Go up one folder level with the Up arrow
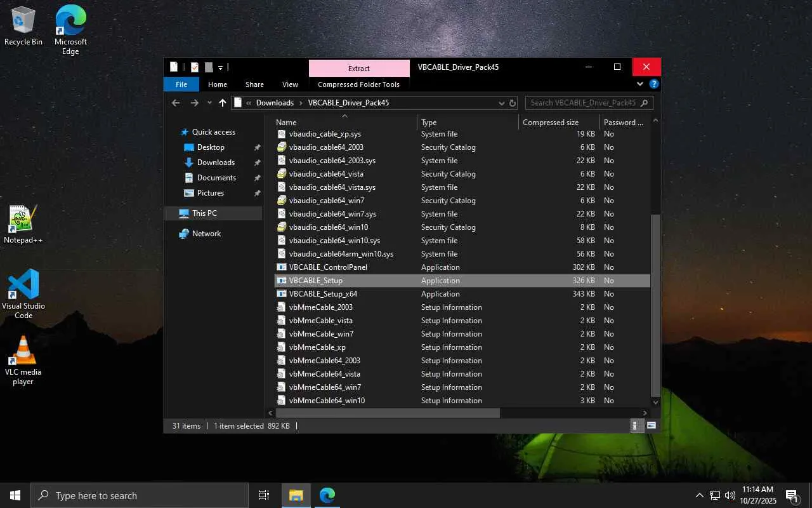The height and width of the screenshot is (508, 812). (223, 103)
